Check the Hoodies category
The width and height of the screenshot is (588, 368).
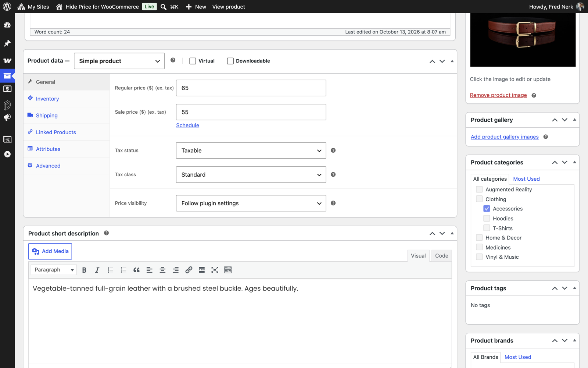click(487, 219)
